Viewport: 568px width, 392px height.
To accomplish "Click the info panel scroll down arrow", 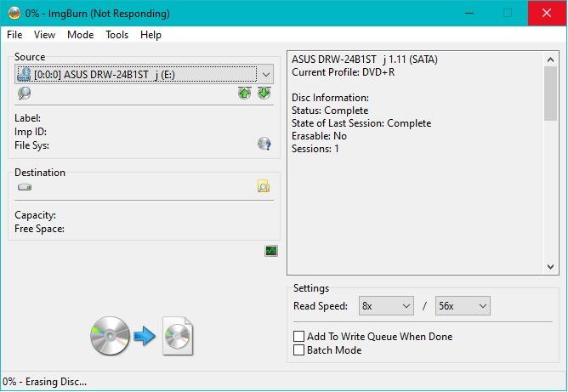I will (551, 267).
